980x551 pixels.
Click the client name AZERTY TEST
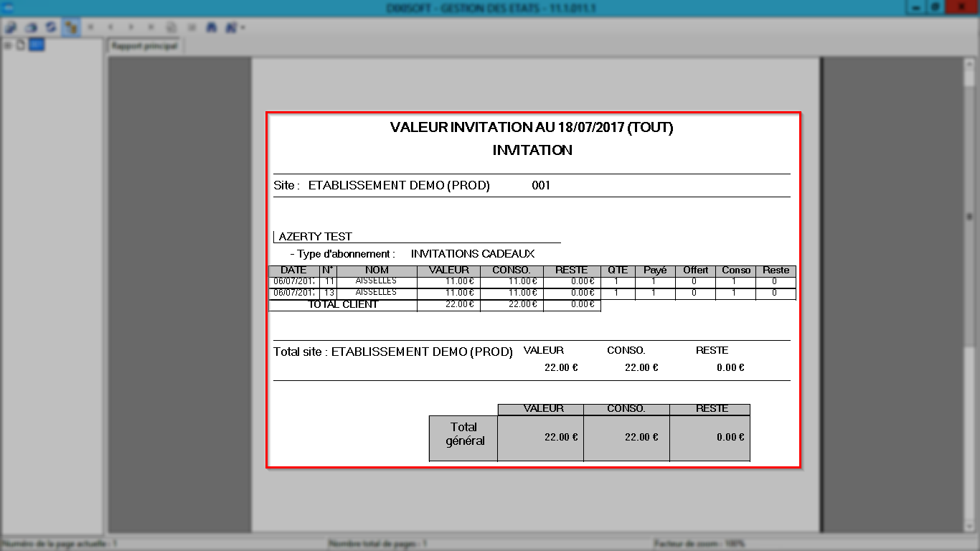pyautogui.click(x=316, y=236)
